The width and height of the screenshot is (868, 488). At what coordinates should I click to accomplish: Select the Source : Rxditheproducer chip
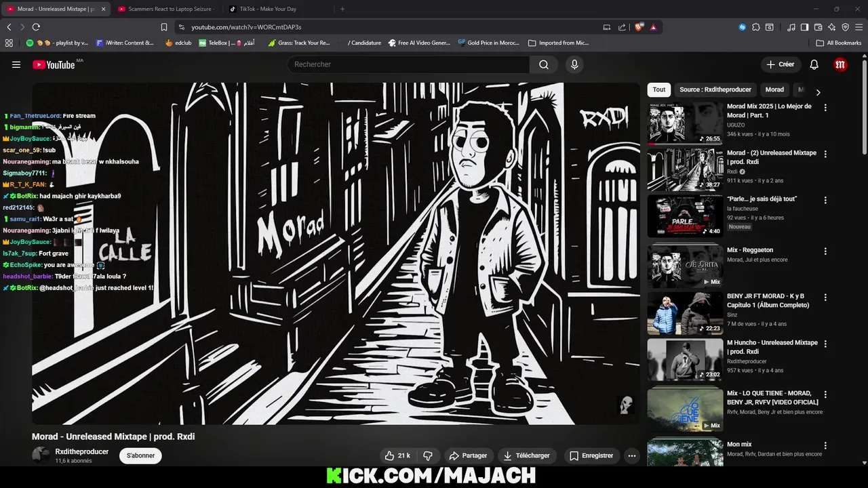[715, 89]
